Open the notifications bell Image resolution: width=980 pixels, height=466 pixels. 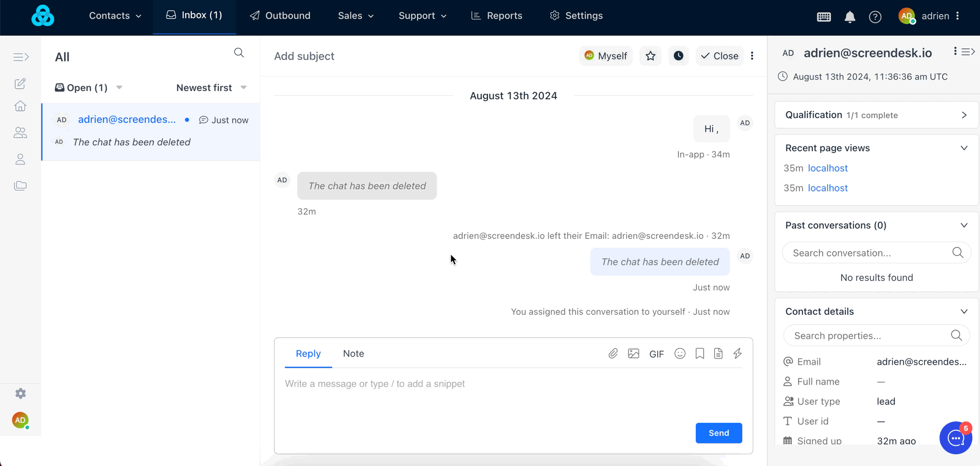[850, 17]
